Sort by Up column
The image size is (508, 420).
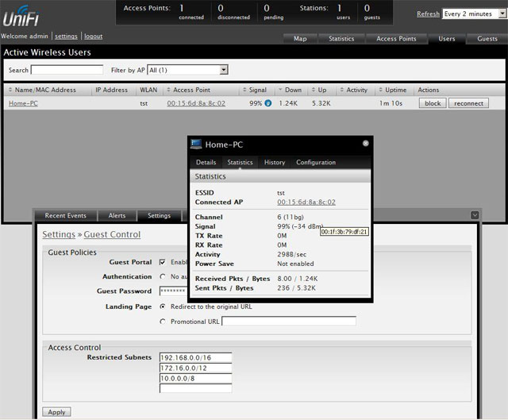[319, 90]
